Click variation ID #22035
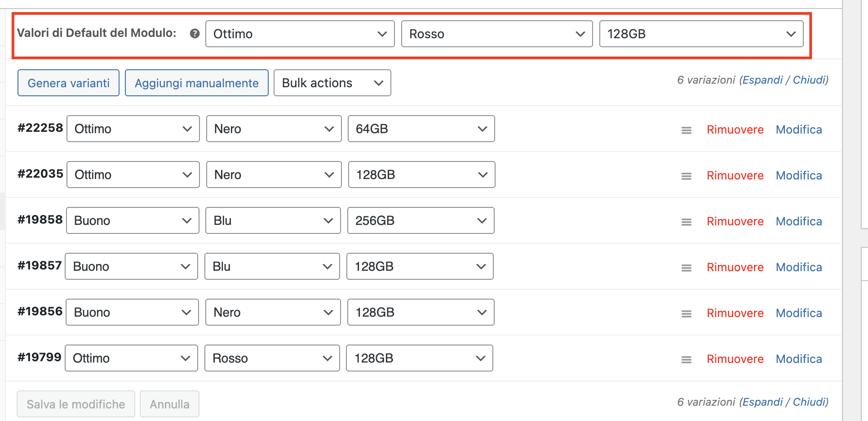 click(x=40, y=174)
